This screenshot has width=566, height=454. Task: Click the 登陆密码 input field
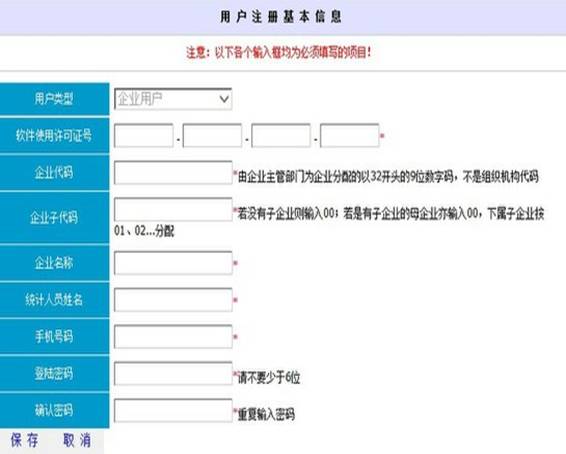pyautogui.click(x=173, y=374)
